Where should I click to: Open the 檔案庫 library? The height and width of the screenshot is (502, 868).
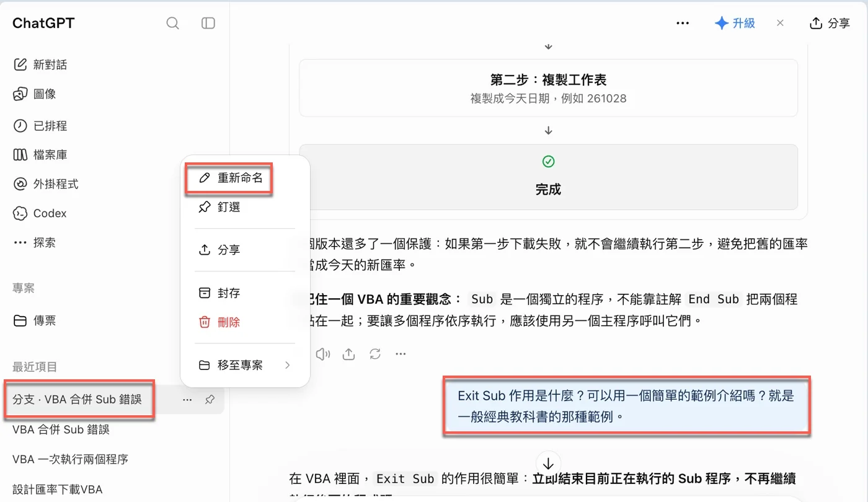40,155
